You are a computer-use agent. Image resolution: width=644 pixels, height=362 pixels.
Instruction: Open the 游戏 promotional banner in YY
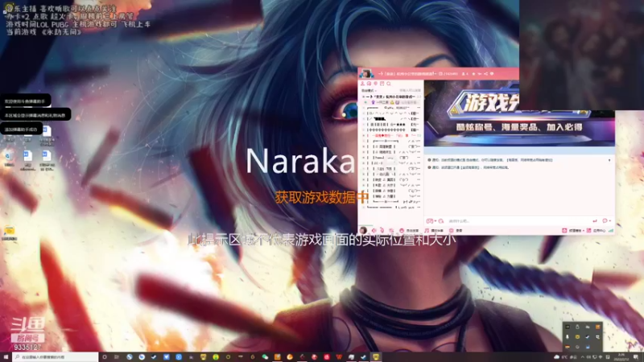(x=519, y=113)
